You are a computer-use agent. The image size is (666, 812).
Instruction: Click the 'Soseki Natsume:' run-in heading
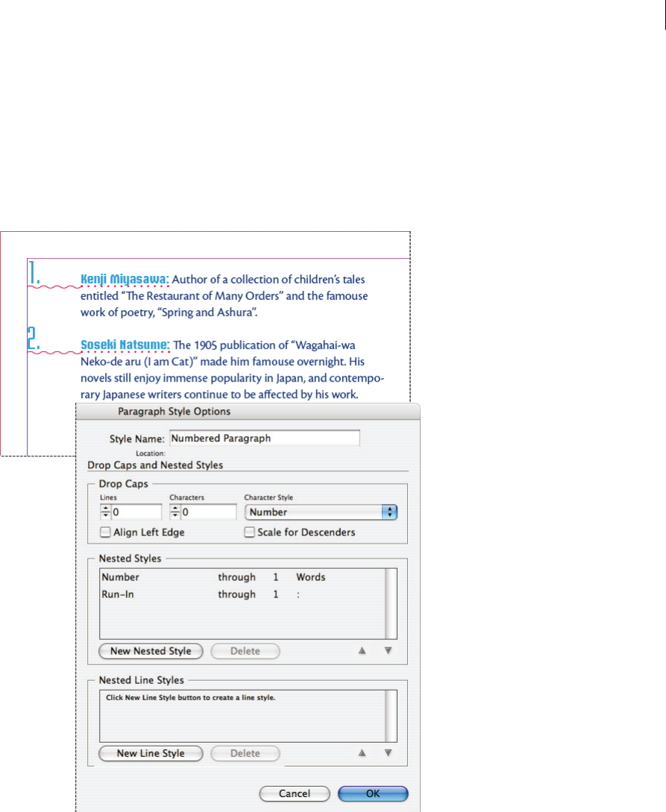click(125, 345)
